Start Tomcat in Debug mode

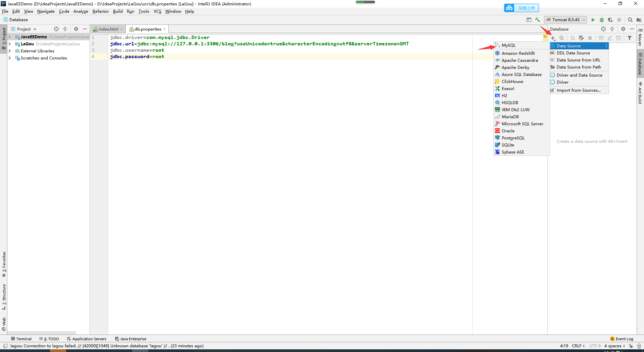click(x=602, y=19)
